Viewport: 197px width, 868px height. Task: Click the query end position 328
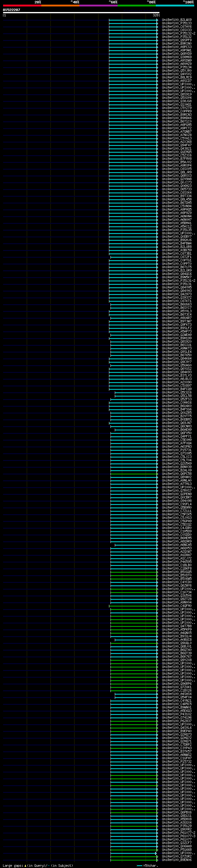(x=155, y=15)
